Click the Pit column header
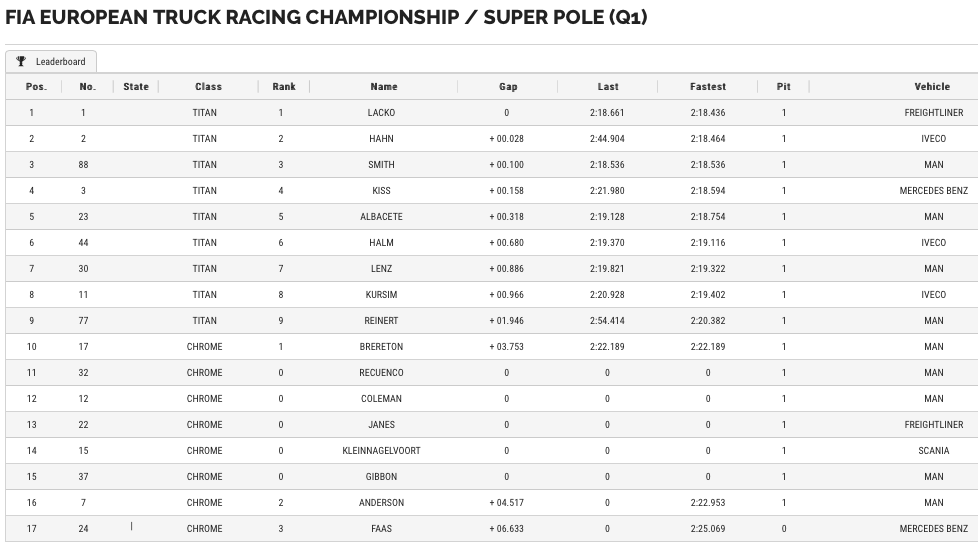978x551 pixels. pyautogui.click(x=783, y=87)
